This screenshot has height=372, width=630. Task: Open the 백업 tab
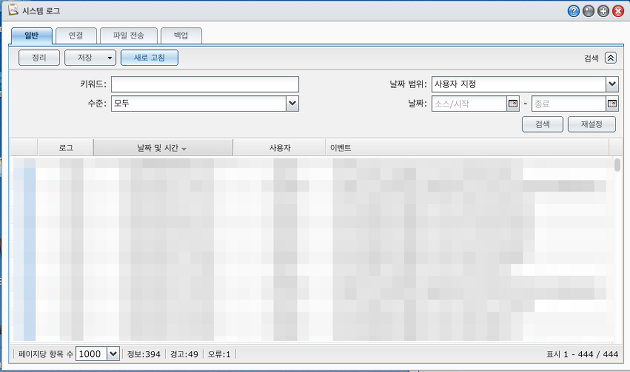181,35
